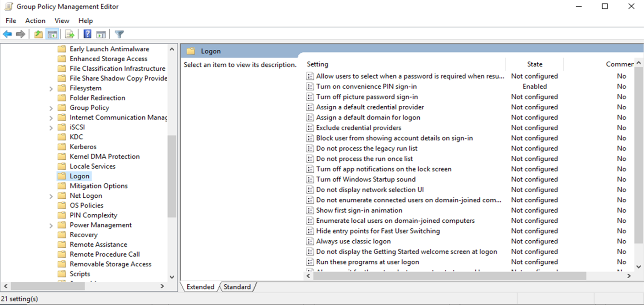Image resolution: width=644 pixels, height=305 pixels.
Task: Click the Setting column header
Action: [x=318, y=64]
